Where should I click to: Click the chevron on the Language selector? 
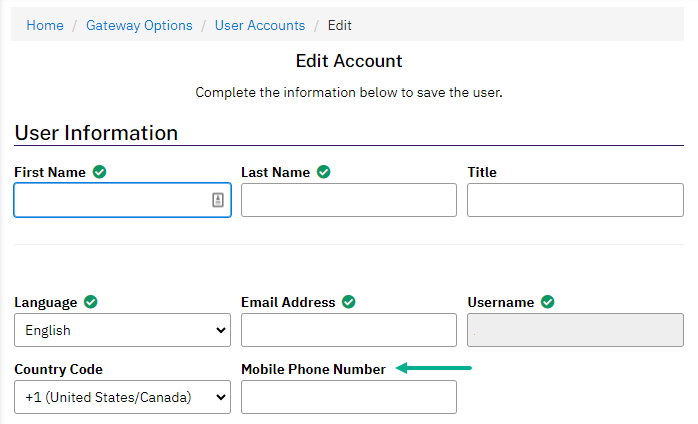[220, 330]
